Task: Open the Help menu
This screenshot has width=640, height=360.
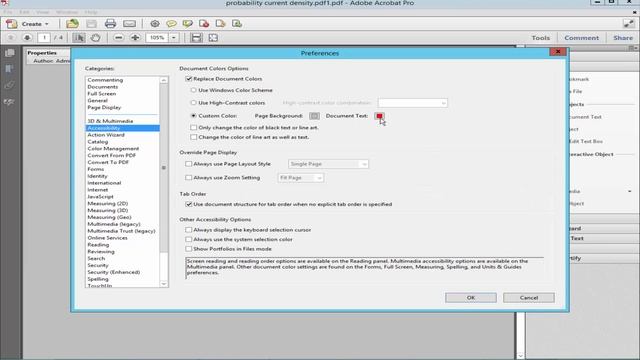Action: point(91,12)
